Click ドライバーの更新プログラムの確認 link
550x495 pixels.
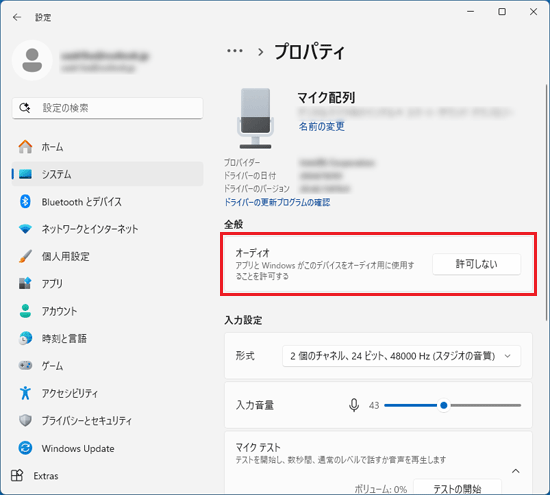[277, 202]
